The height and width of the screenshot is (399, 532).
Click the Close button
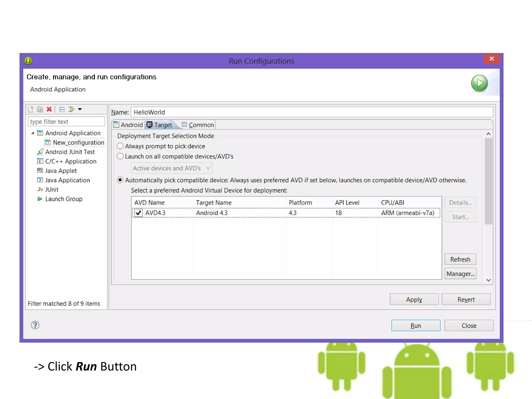point(469,325)
